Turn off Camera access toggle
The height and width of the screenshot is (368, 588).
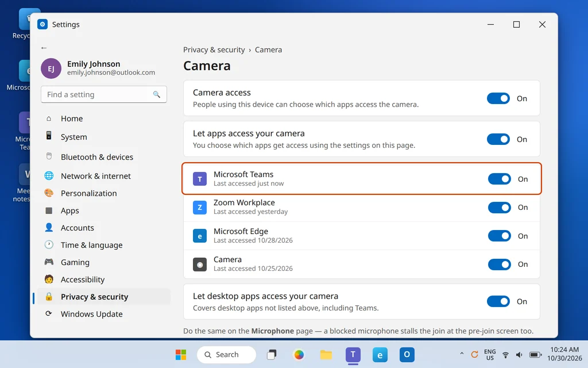click(498, 98)
